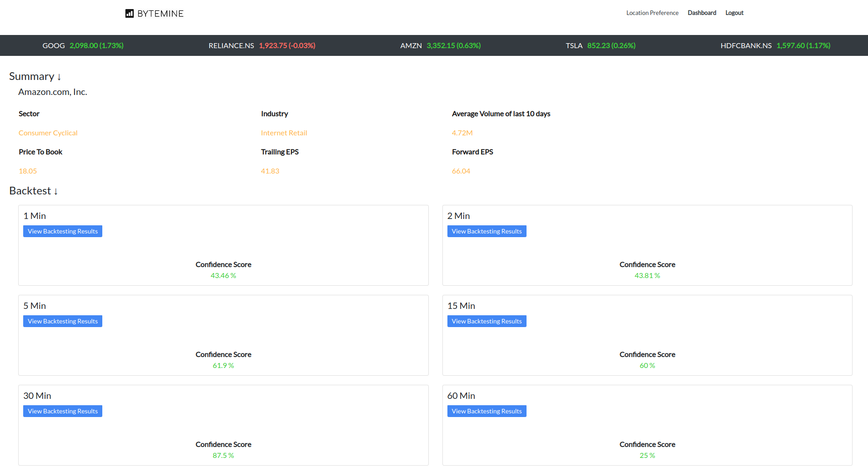868x472 pixels.
Task: Click the 4.72M average volume value
Action: [462, 133]
